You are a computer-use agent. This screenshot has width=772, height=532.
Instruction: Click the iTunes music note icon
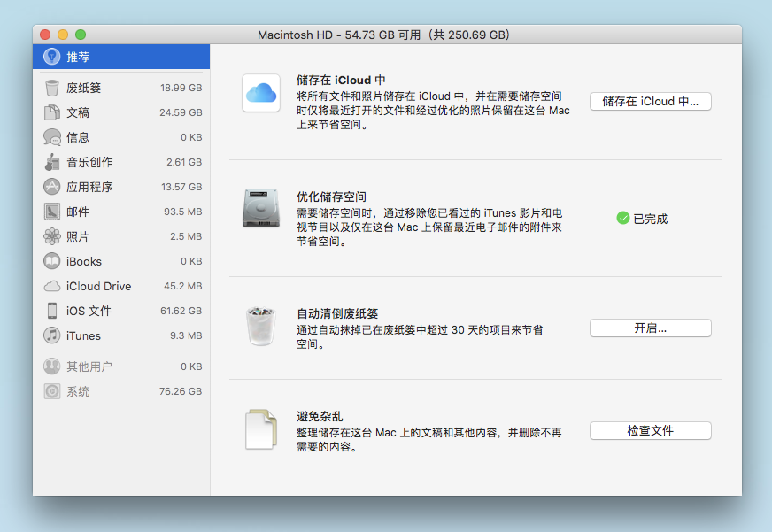51,335
